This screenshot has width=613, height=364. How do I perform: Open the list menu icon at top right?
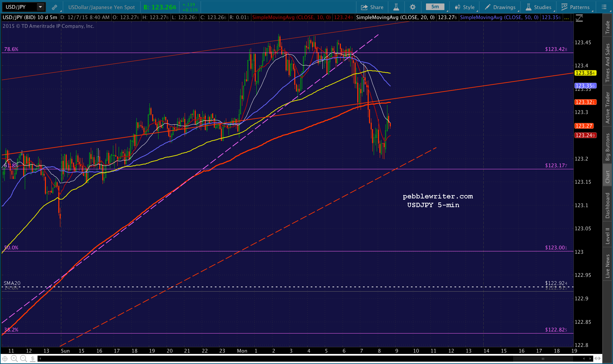(x=604, y=7)
